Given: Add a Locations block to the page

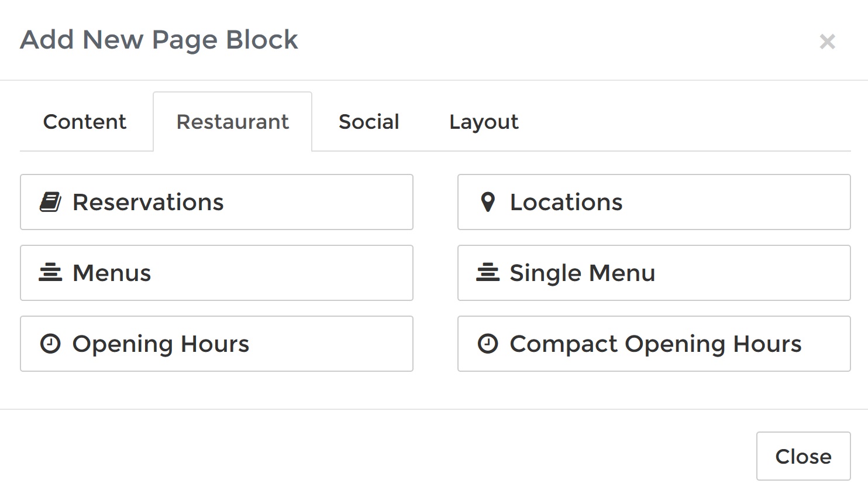Looking at the screenshot, I should 654,202.
